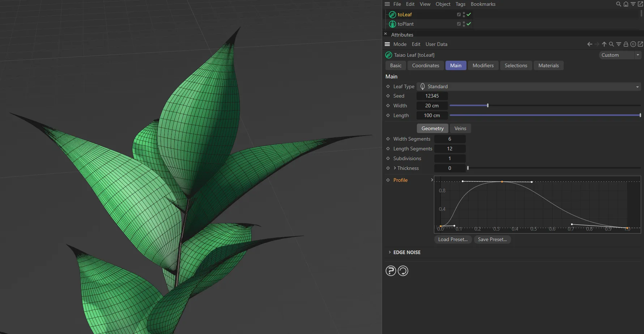The height and width of the screenshot is (334, 644).
Task: Click the lock icon in Attributes panel
Action: tap(626, 44)
